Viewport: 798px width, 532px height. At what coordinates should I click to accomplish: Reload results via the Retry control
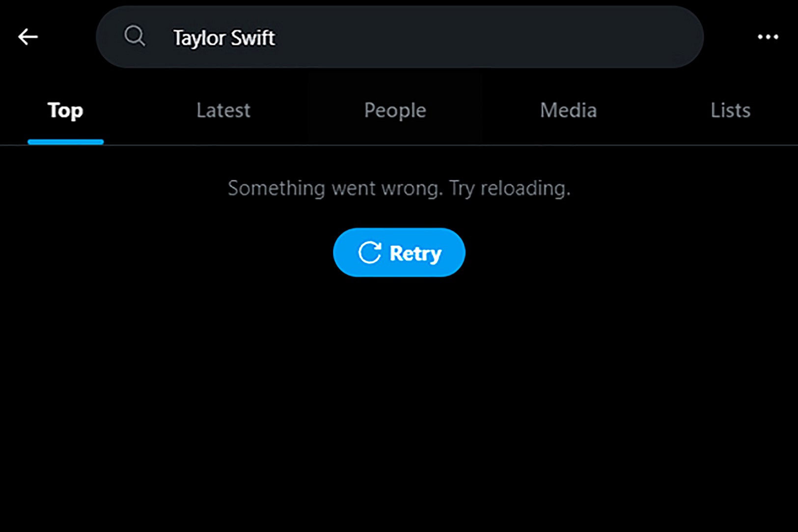point(399,252)
